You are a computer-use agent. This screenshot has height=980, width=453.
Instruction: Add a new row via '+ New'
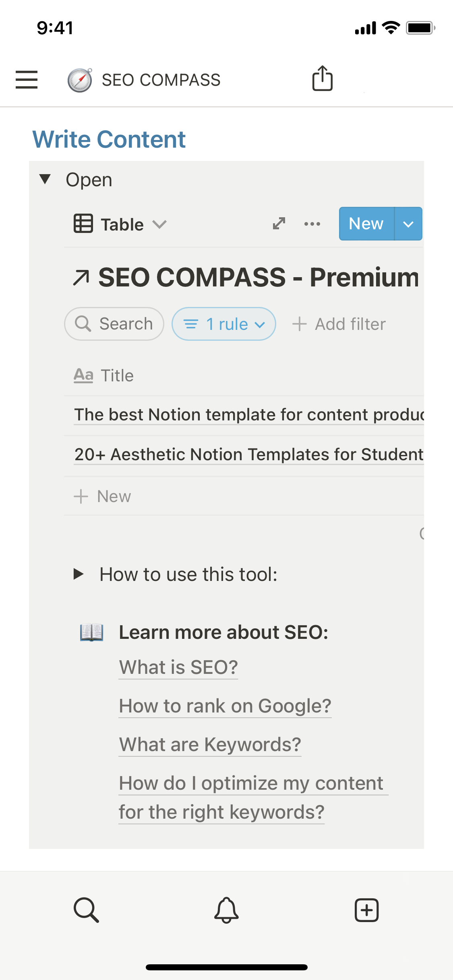click(103, 496)
